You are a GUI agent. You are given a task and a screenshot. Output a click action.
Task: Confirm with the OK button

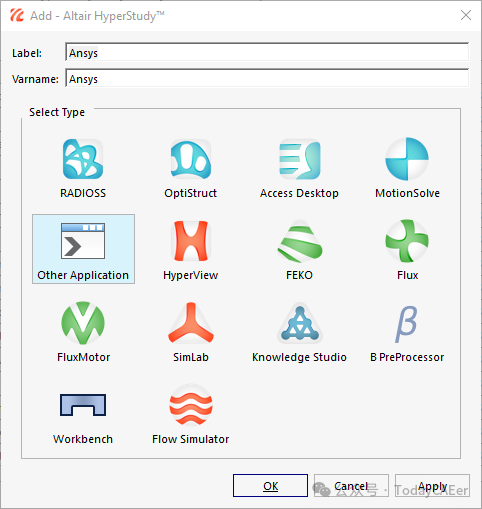click(x=270, y=486)
